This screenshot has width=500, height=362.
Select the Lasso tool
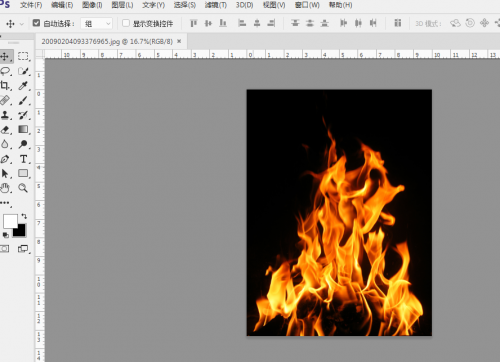click(x=5, y=71)
